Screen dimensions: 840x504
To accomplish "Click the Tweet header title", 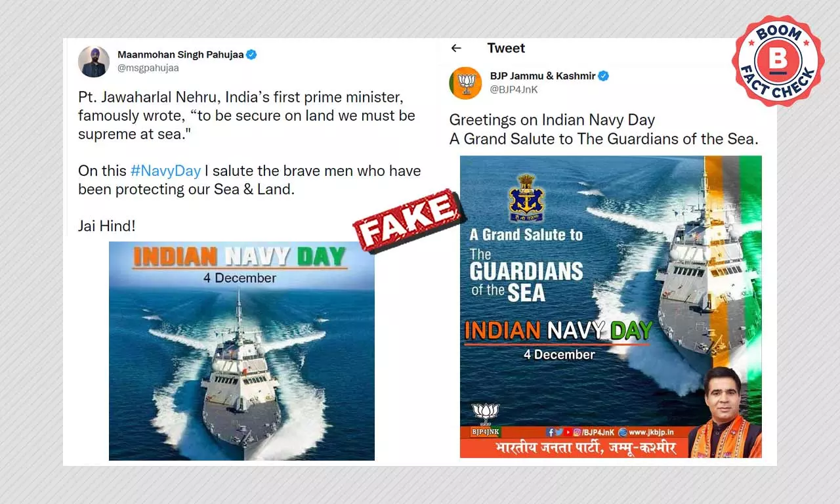I will (506, 48).
